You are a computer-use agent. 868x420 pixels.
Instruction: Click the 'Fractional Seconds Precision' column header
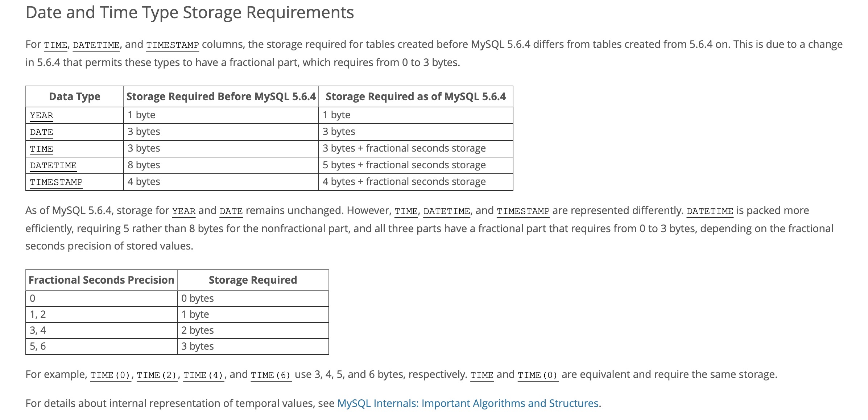tap(102, 280)
